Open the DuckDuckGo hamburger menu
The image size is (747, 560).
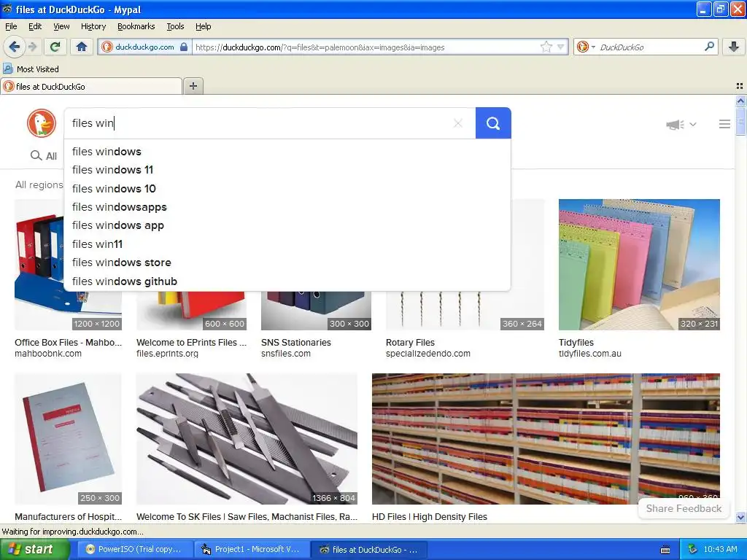click(724, 124)
